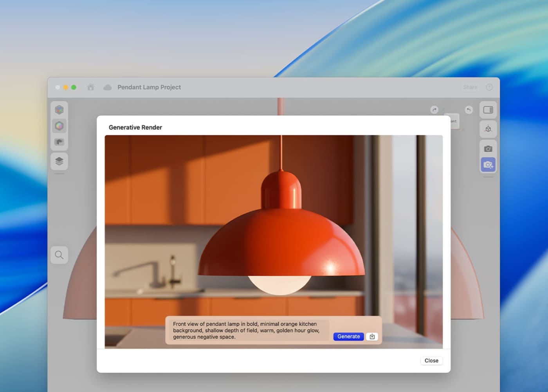The image size is (548, 392).
Task: Click the 3D cube axes view icon
Action: 488,129
